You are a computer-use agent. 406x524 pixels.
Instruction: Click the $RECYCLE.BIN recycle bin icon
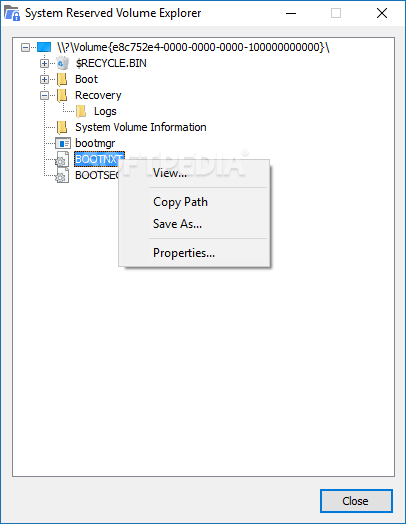tap(62, 63)
